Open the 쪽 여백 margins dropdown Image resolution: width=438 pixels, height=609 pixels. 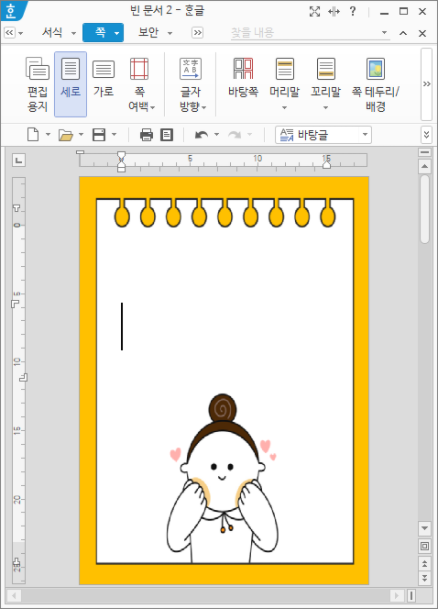[x=140, y=84]
